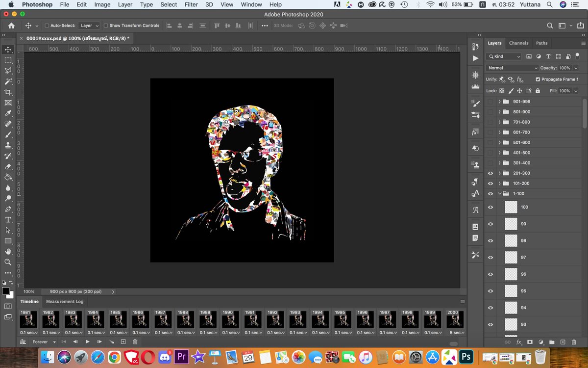Open the Normal blend mode dropdown
The height and width of the screenshot is (368, 588).
tap(512, 68)
